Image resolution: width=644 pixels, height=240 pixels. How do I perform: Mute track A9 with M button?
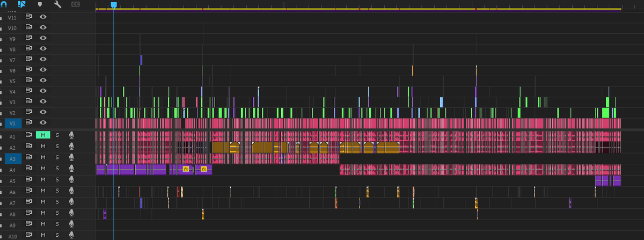click(43, 224)
